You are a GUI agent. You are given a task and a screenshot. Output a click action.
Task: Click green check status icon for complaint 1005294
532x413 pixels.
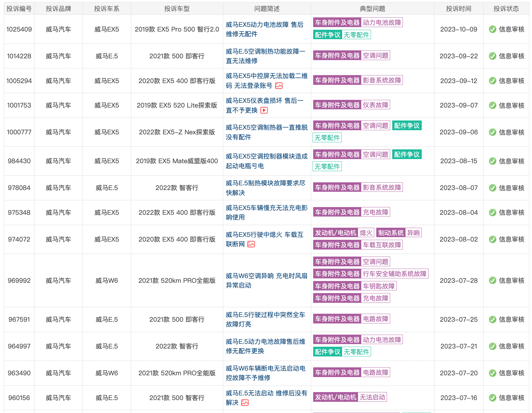[x=492, y=81]
